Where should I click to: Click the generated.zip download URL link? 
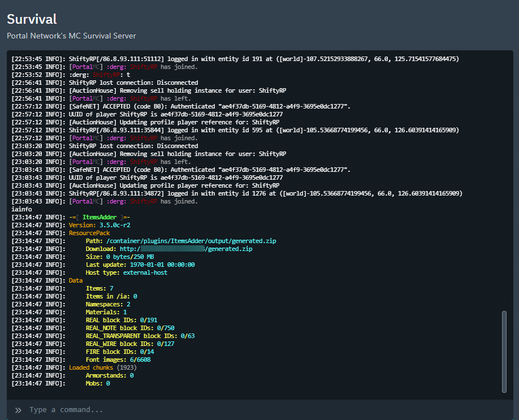[187, 249]
